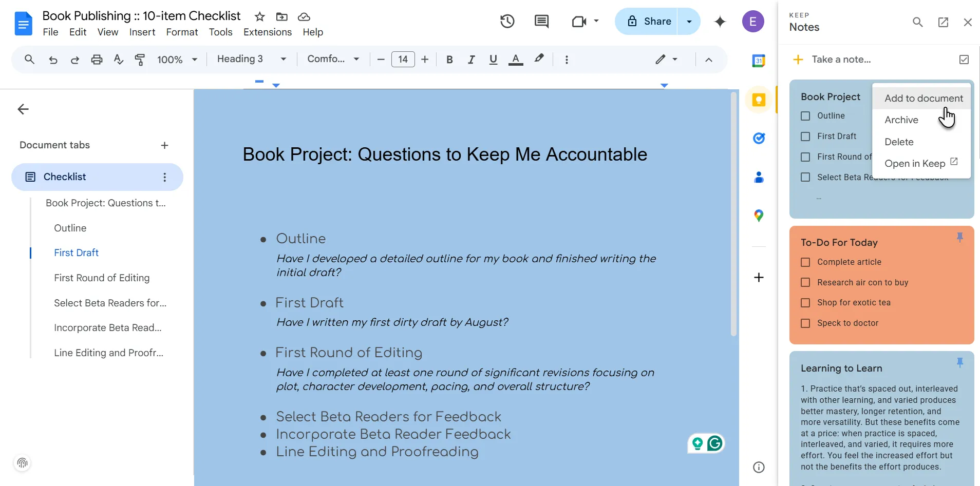
Task: Open the zoom level dropdown
Action: pos(176,59)
